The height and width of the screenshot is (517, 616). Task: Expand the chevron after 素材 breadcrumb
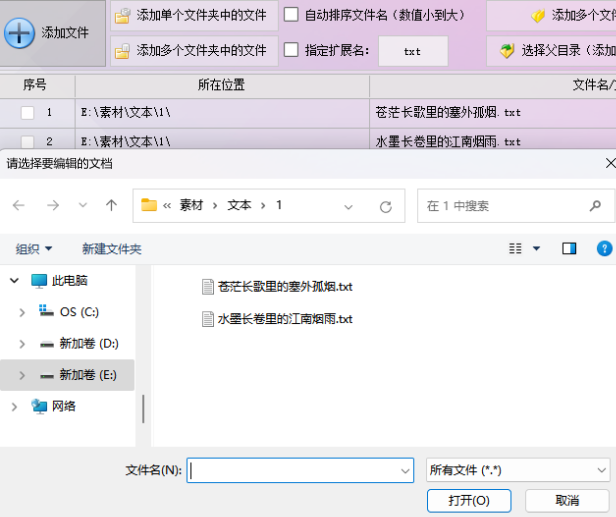pos(215,205)
